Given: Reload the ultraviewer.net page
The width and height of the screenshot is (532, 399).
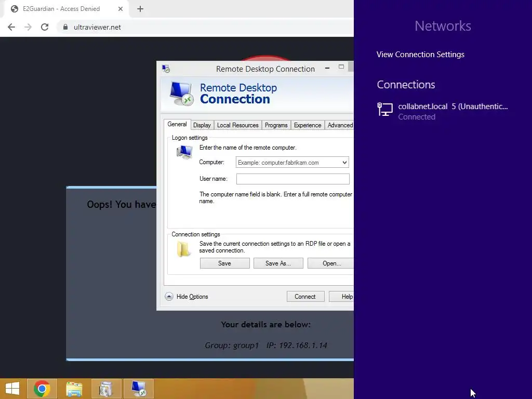Looking at the screenshot, I should [x=45, y=27].
